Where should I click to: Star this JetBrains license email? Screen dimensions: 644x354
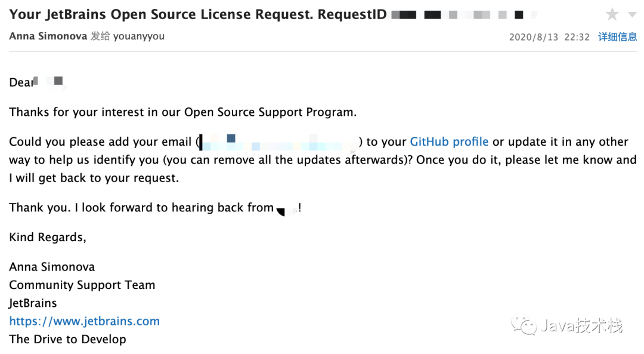point(612,14)
